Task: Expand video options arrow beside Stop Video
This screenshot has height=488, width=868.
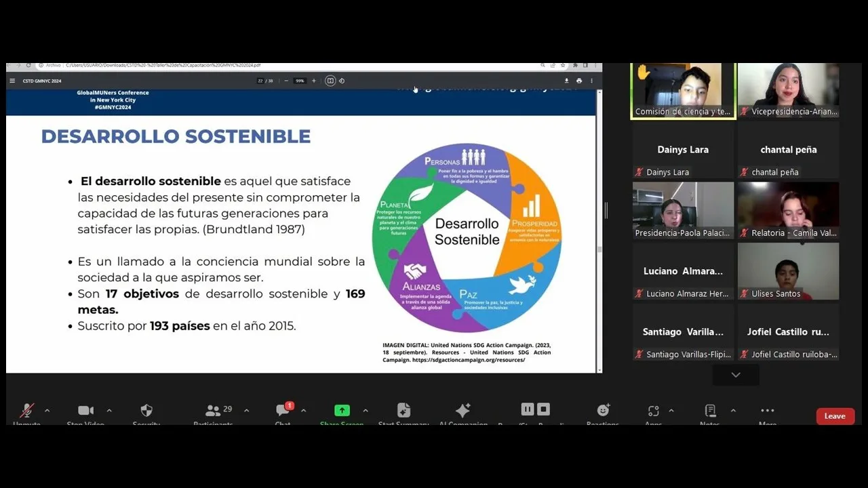Action: pos(109,411)
